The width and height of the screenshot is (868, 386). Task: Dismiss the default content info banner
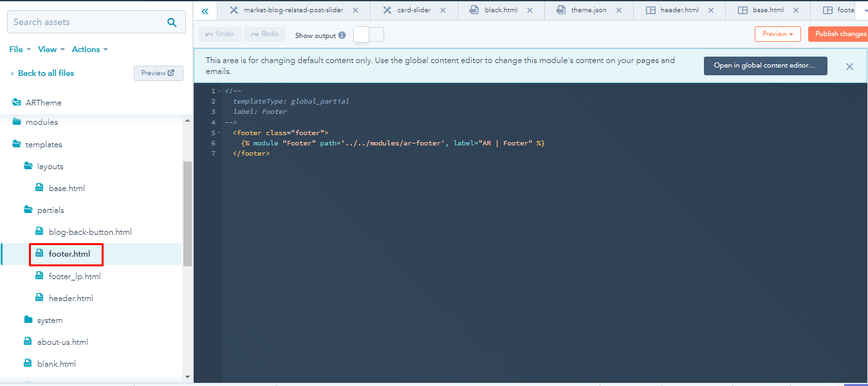(849, 66)
